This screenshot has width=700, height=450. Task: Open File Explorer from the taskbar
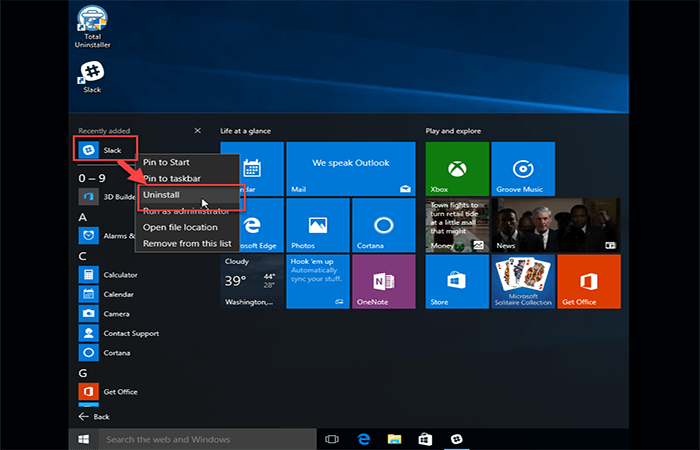(x=394, y=439)
